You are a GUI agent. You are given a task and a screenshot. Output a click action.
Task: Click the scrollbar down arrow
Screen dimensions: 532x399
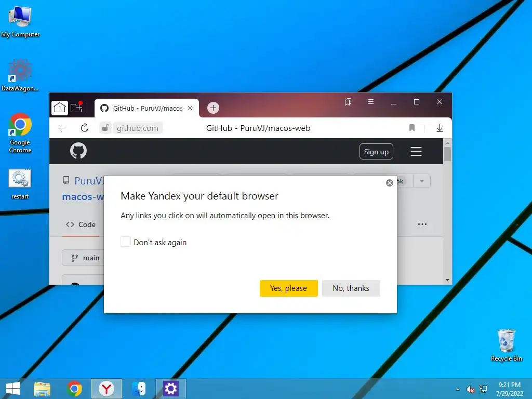click(447, 280)
